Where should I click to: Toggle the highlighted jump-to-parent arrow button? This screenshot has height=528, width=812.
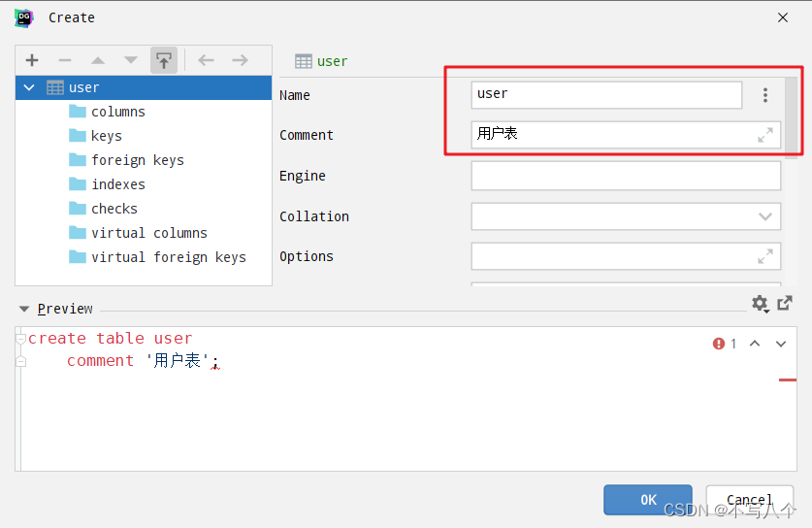(x=164, y=60)
